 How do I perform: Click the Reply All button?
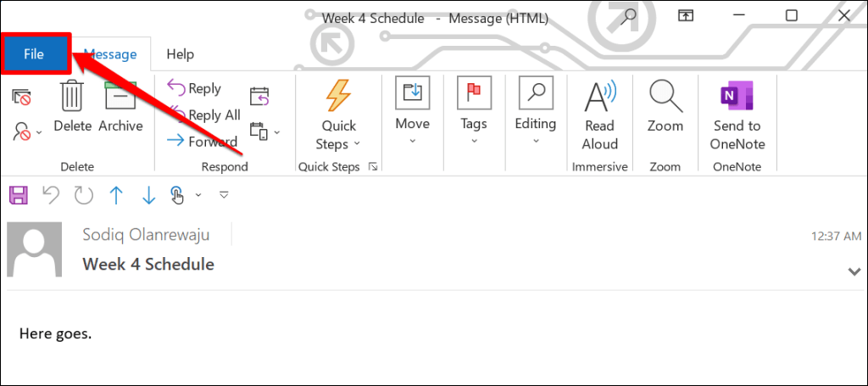click(204, 115)
